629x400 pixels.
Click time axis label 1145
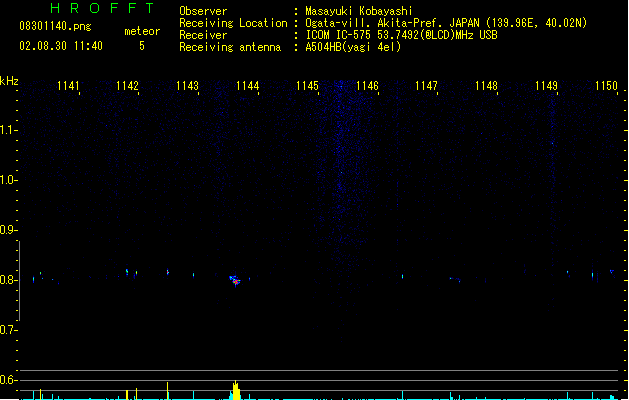pyautogui.click(x=307, y=86)
